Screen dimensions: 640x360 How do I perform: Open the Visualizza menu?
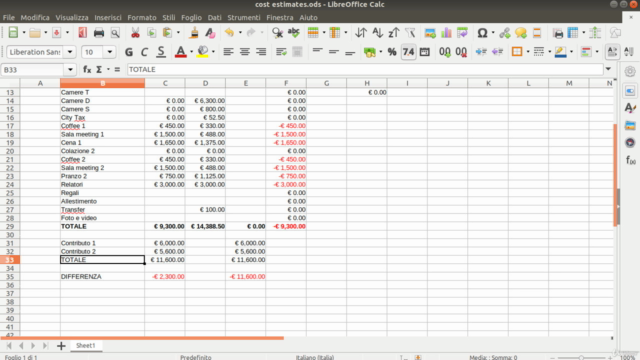pos(72,18)
